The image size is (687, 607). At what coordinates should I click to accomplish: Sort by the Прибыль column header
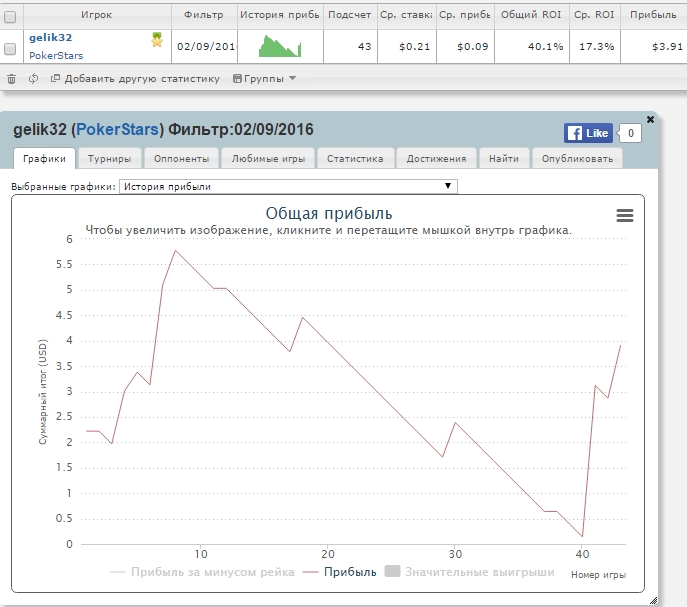point(653,15)
